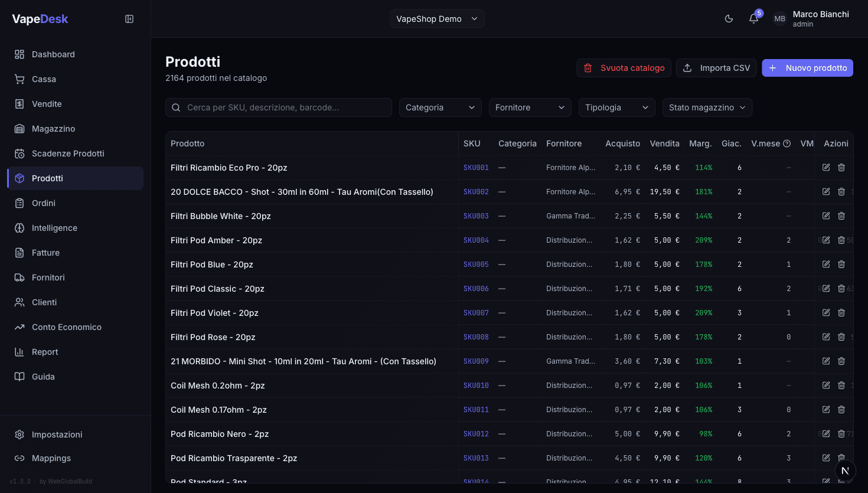Open the Categoria filter dropdown
The image size is (868, 493).
440,107
